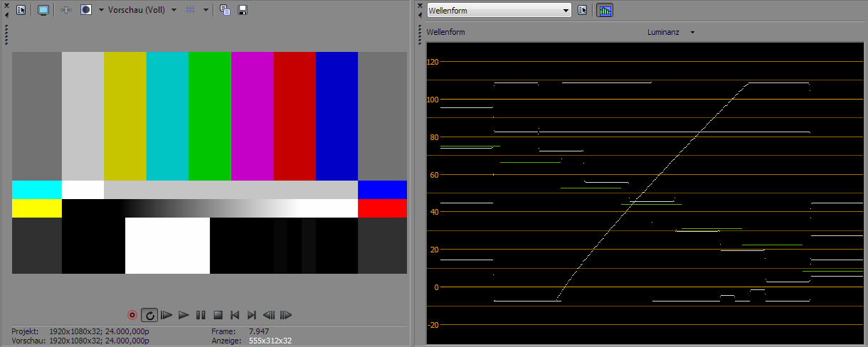
Task: Click the cyan vertical bar in the preview
Action: tap(167, 116)
